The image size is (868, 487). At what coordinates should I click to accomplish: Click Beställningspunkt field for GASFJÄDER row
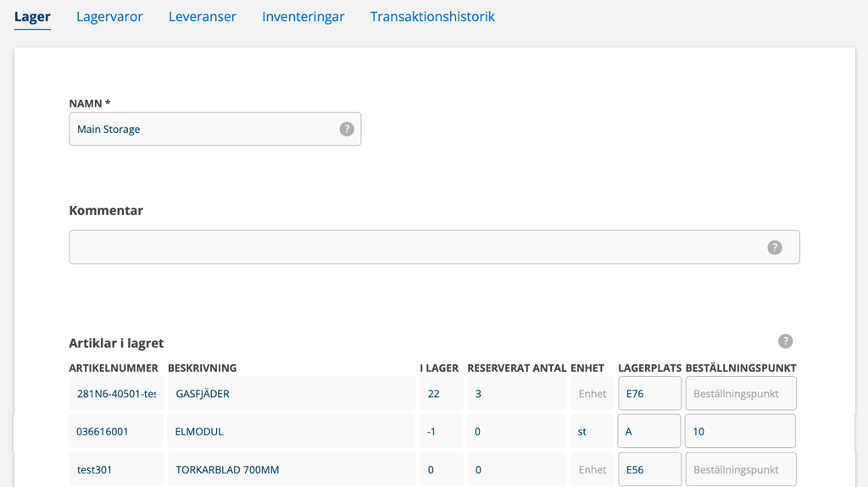[740, 394]
